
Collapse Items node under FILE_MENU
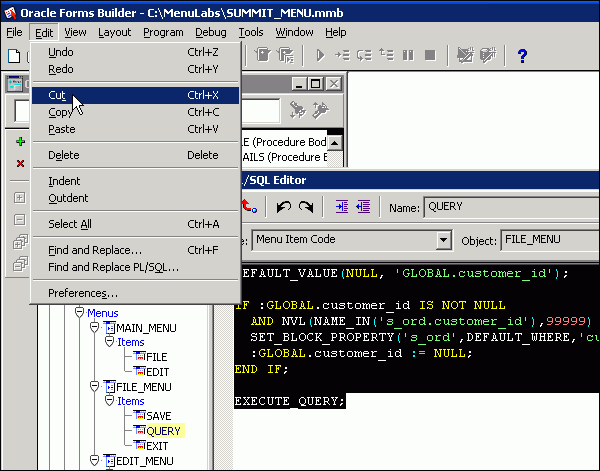click(109, 400)
